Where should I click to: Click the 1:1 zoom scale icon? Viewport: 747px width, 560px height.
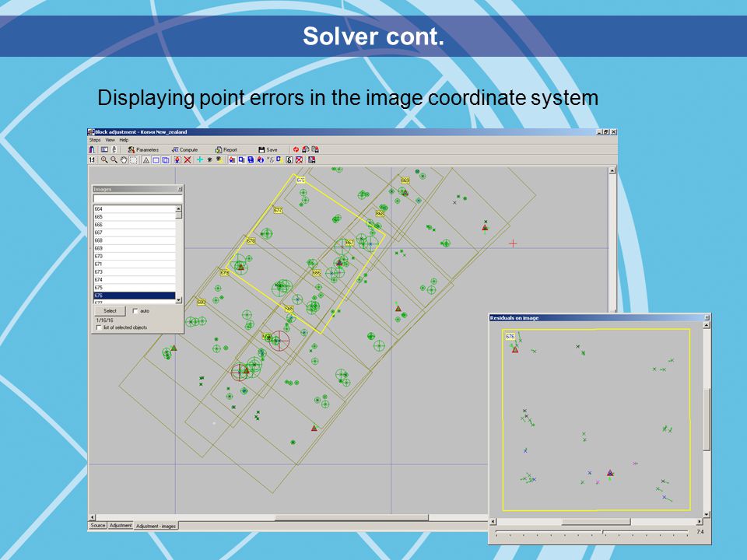point(92,160)
